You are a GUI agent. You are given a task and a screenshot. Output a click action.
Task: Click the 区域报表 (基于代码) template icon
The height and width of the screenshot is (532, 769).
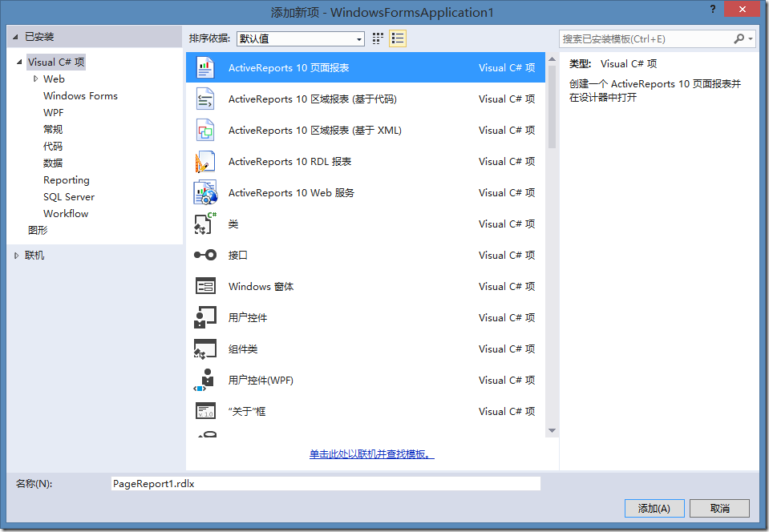[205, 99]
